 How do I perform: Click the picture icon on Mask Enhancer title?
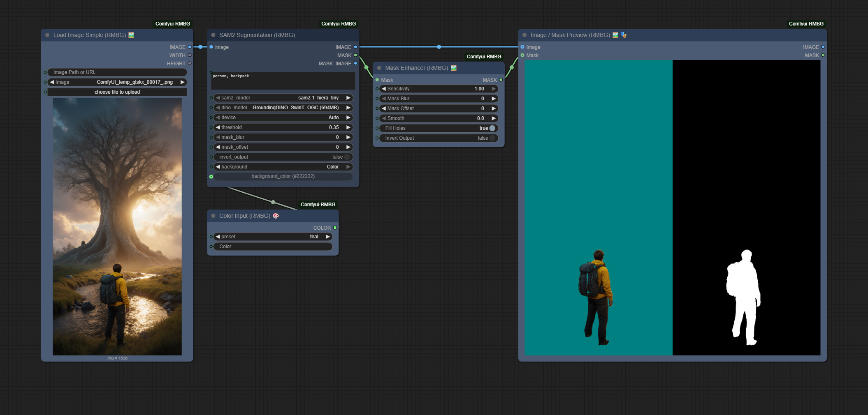point(454,68)
